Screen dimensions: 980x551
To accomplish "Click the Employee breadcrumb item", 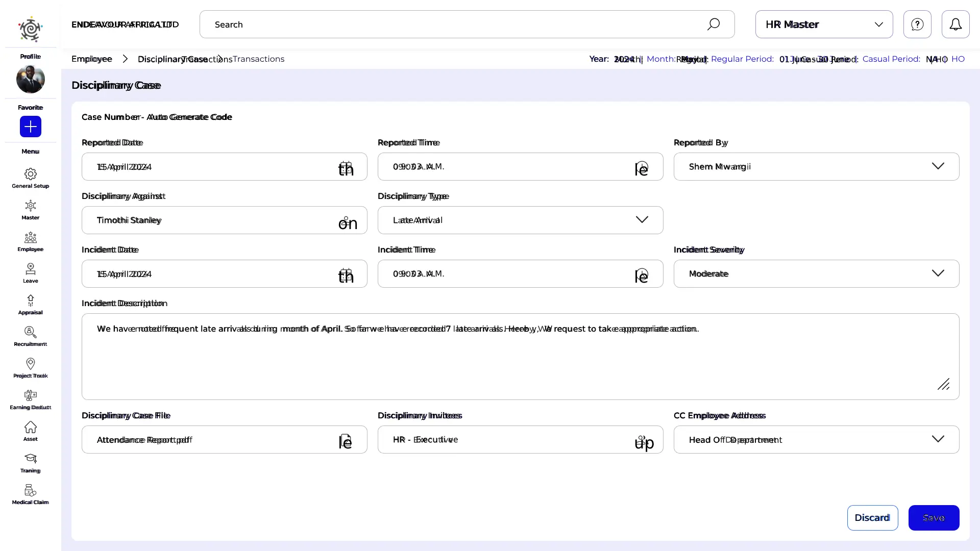I will click(92, 59).
